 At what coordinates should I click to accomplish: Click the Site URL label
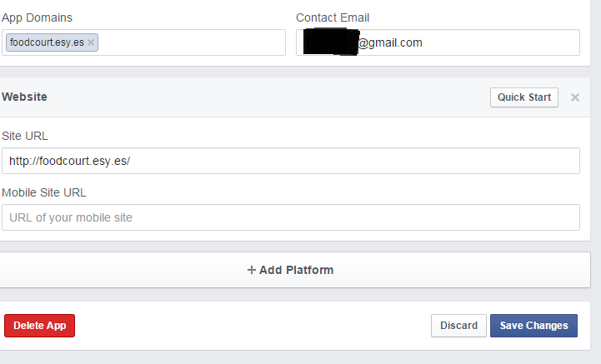pyautogui.click(x=25, y=136)
